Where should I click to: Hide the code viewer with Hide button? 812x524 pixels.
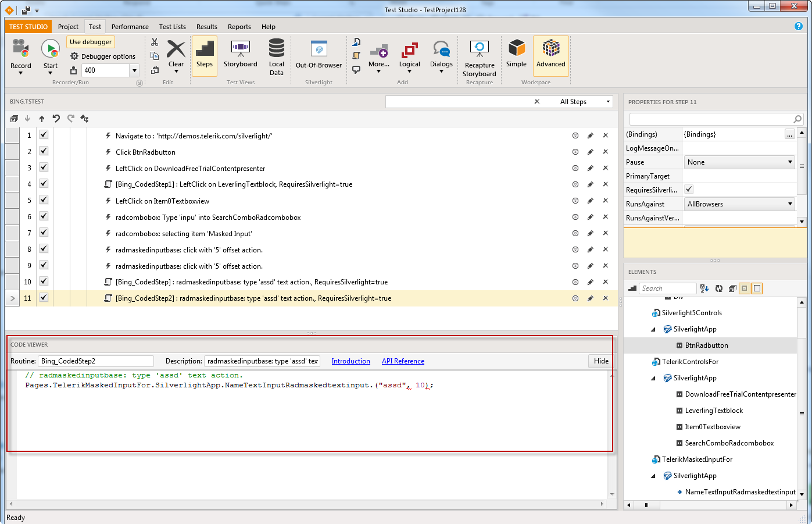point(601,361)
